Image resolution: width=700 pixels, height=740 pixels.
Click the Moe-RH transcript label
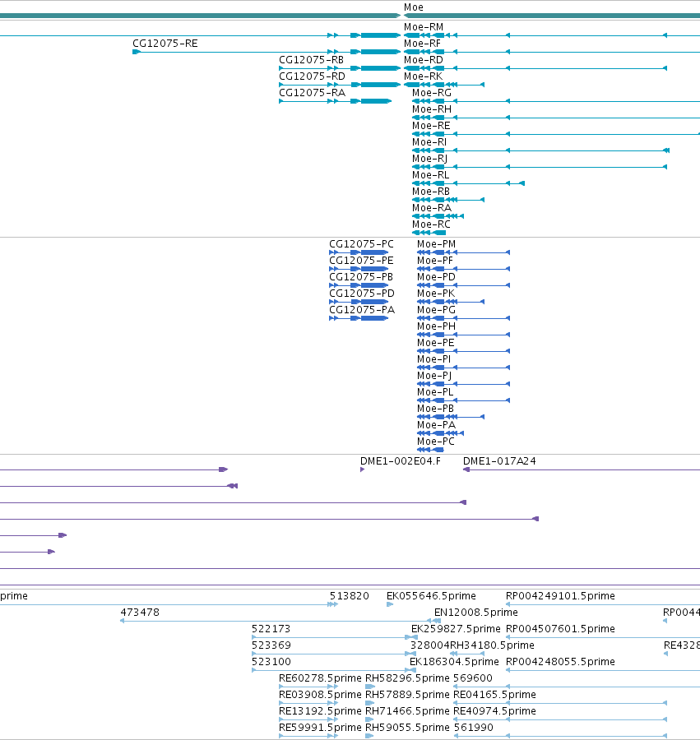click(x=431, y=109)
